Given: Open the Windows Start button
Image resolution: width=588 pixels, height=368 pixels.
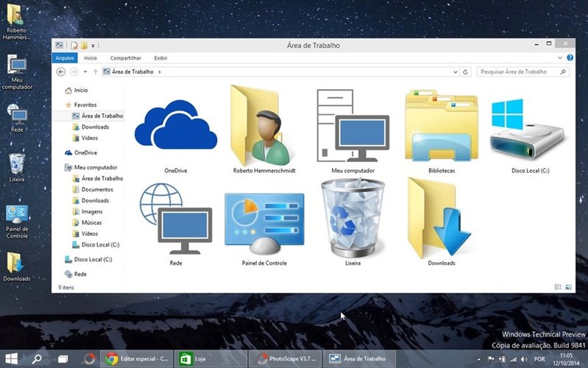Looking at the screenshot, I should (11, 358).
